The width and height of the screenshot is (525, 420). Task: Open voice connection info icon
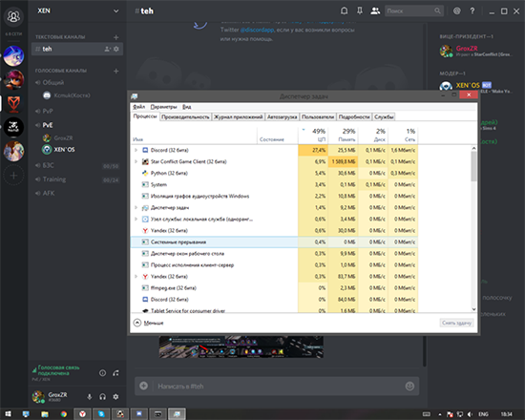tap(102, 373)
